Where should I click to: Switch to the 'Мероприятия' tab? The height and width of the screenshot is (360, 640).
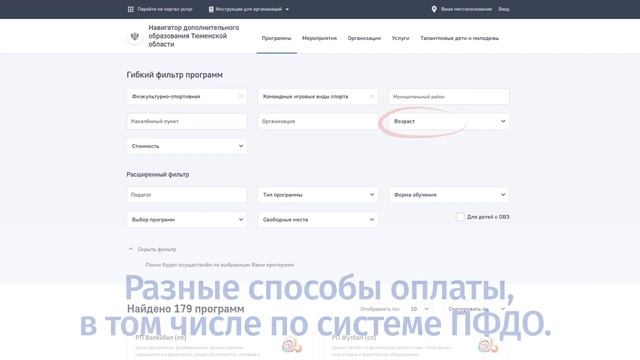[x=319, y=38]
